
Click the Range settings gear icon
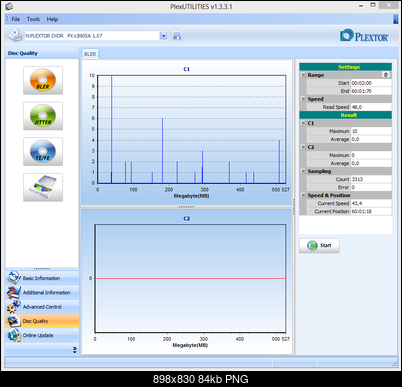(x=386, y=75)
